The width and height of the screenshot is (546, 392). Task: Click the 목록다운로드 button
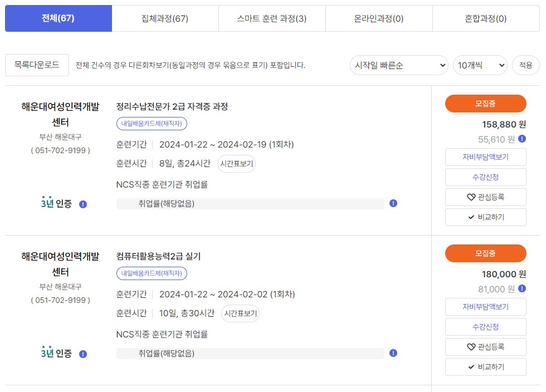pyautogui.click(x=37, y=65)
